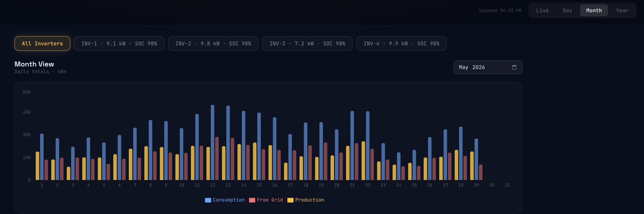
Task: Click the yellow Production legend swatch
Action: [290, 200]
